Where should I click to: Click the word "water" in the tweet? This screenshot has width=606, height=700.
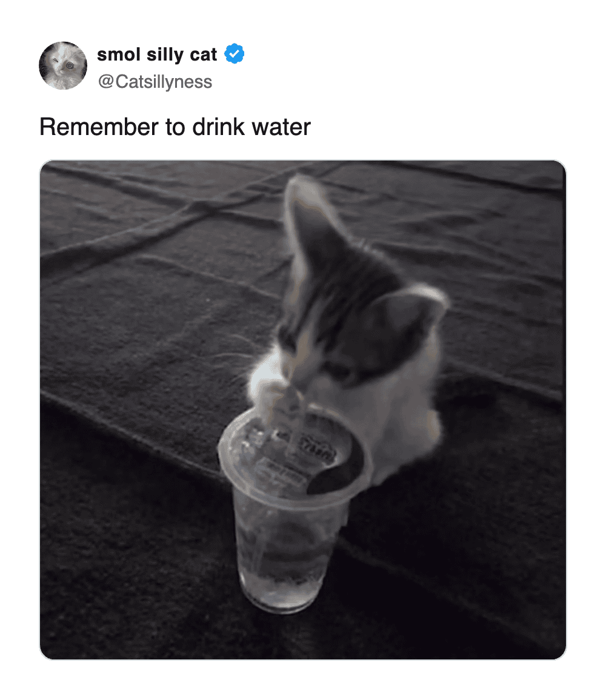(x=282, y=127)
